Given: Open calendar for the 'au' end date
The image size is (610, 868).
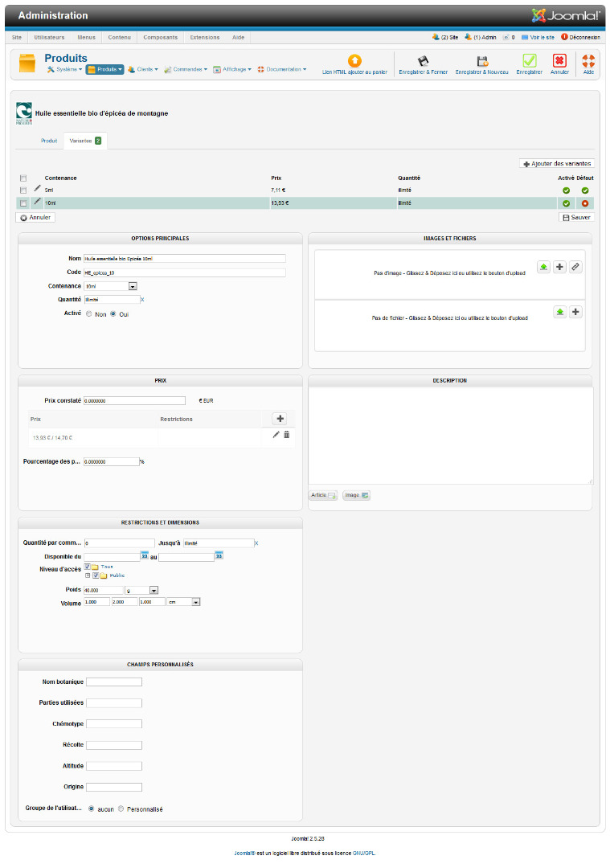Looking at the screenshot, I should [x=219, y=555].
